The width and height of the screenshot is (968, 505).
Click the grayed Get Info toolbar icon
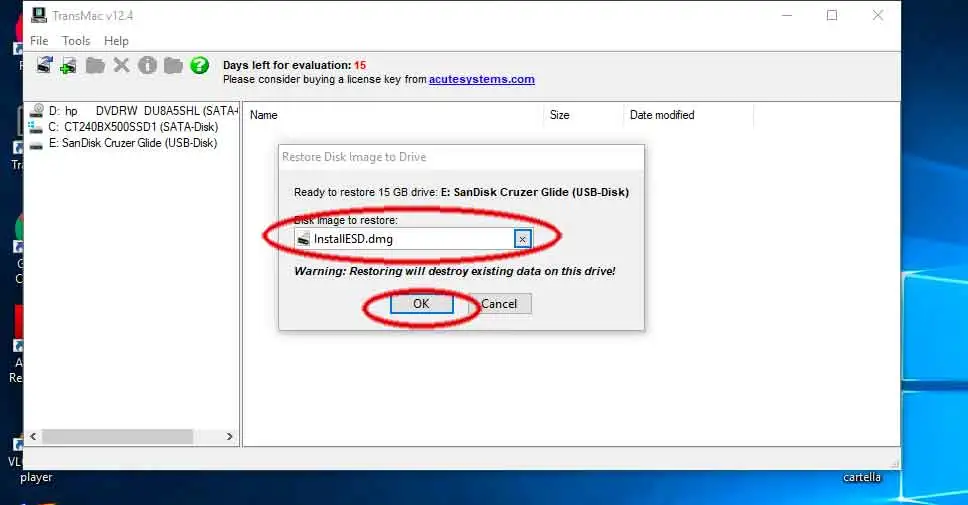coord(148,65)
